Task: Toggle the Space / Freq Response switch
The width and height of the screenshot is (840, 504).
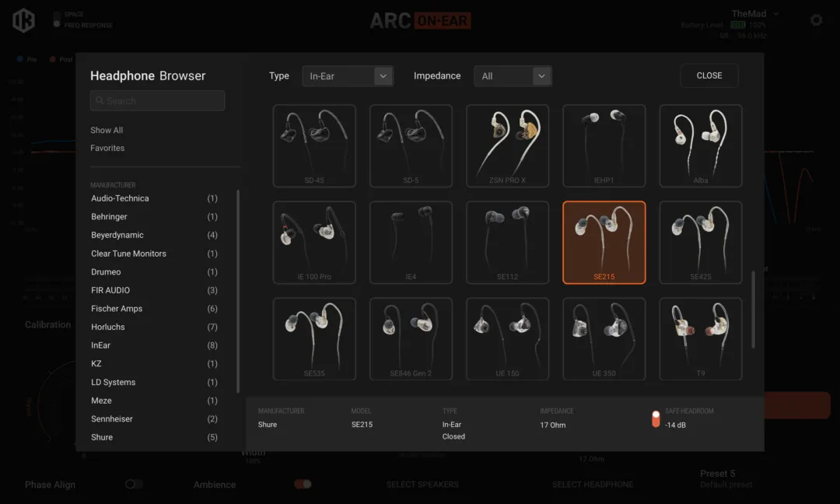Action: tap(57, 19)
